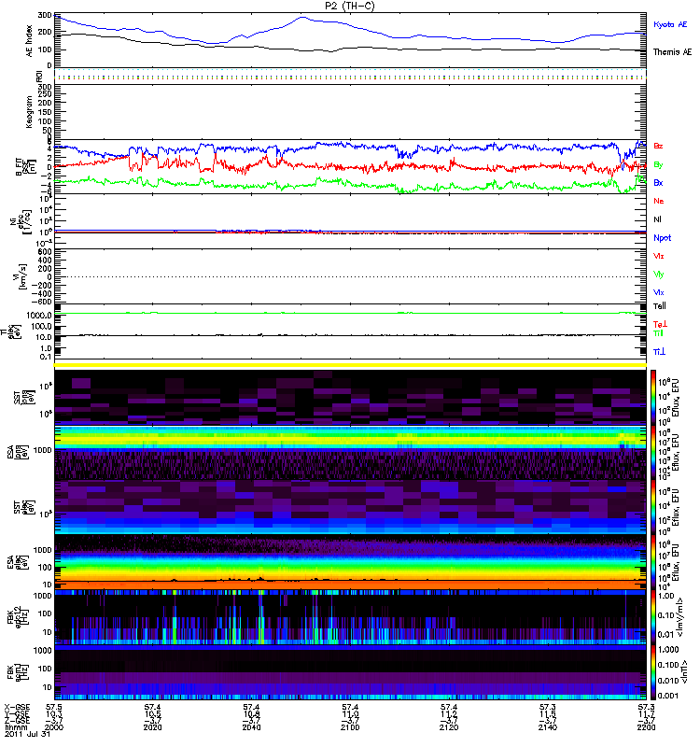Viewport: 700px width, 747px height.
Task: Click the SST elec [eV] axis label
Action: pos(23,507)
